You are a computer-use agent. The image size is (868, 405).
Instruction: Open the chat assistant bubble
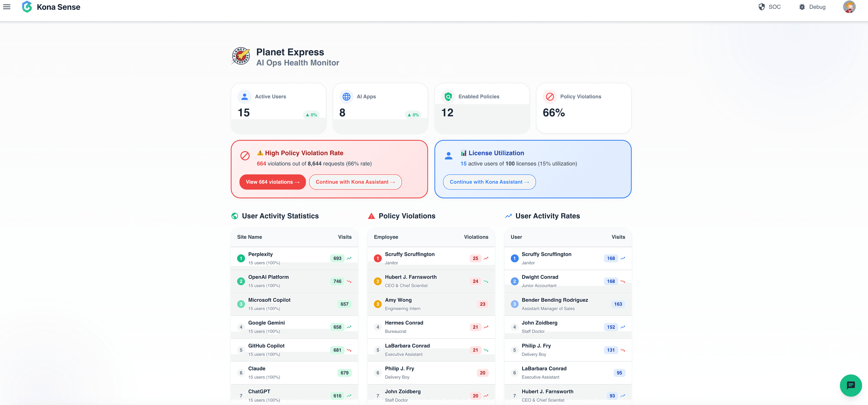point(850,386)
